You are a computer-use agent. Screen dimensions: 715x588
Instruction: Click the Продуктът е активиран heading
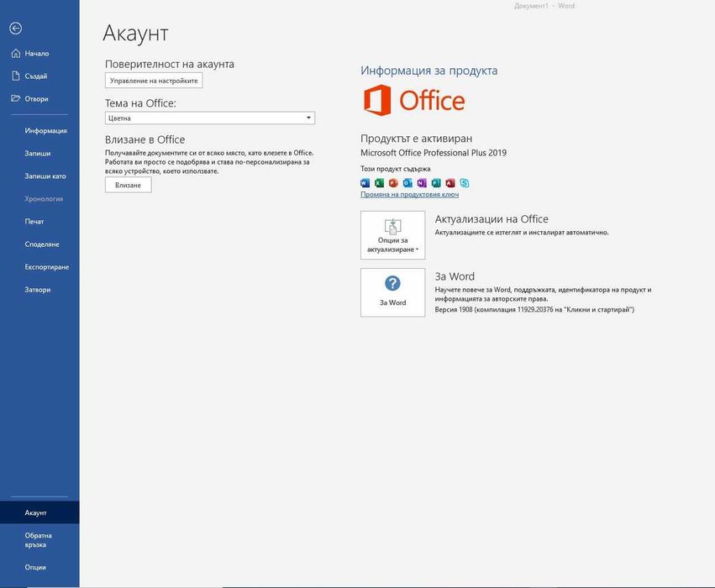(417, 139)
